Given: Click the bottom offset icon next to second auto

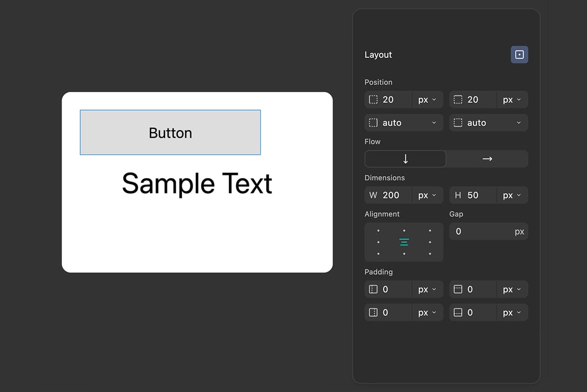Looking at the screenshot, I should click(458, 123).
